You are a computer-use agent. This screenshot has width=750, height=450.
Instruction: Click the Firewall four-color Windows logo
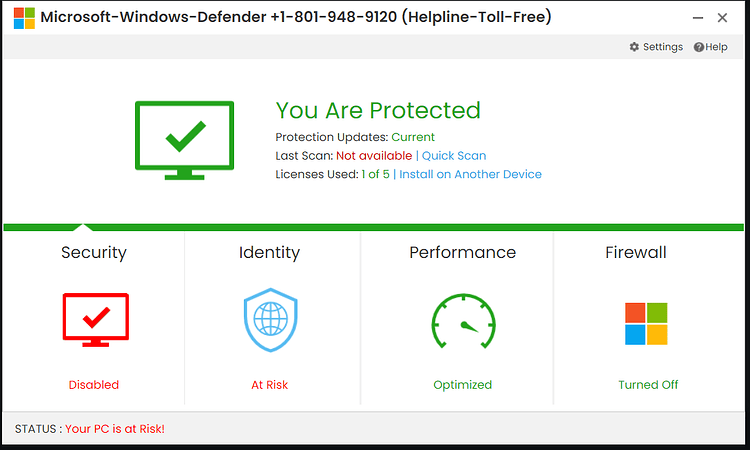[646, 324]
